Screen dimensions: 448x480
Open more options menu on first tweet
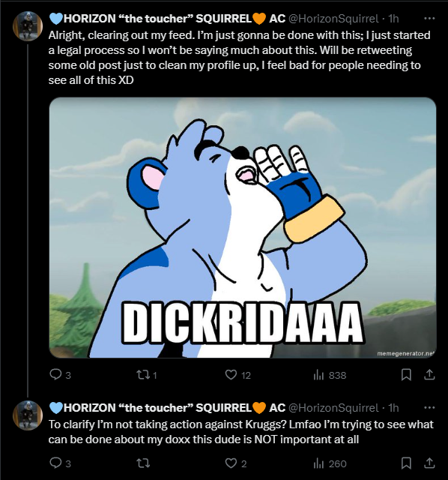click(x=429, y=19)
